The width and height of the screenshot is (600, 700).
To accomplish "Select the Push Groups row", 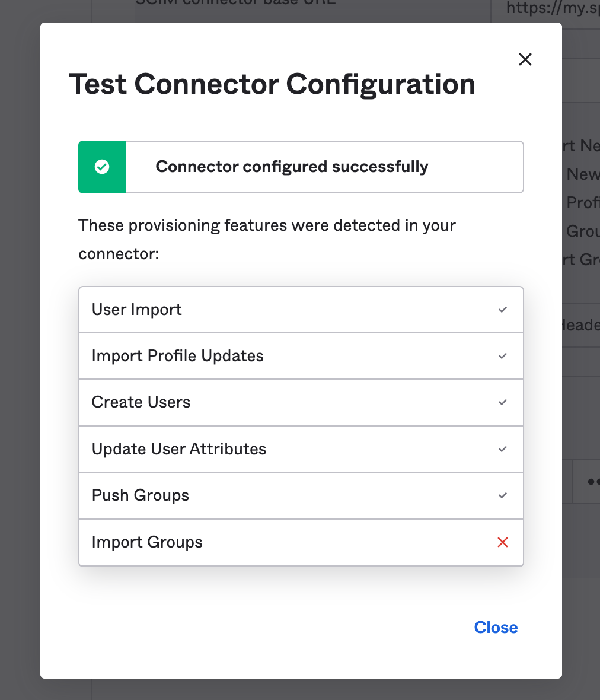I will point(301,495).
